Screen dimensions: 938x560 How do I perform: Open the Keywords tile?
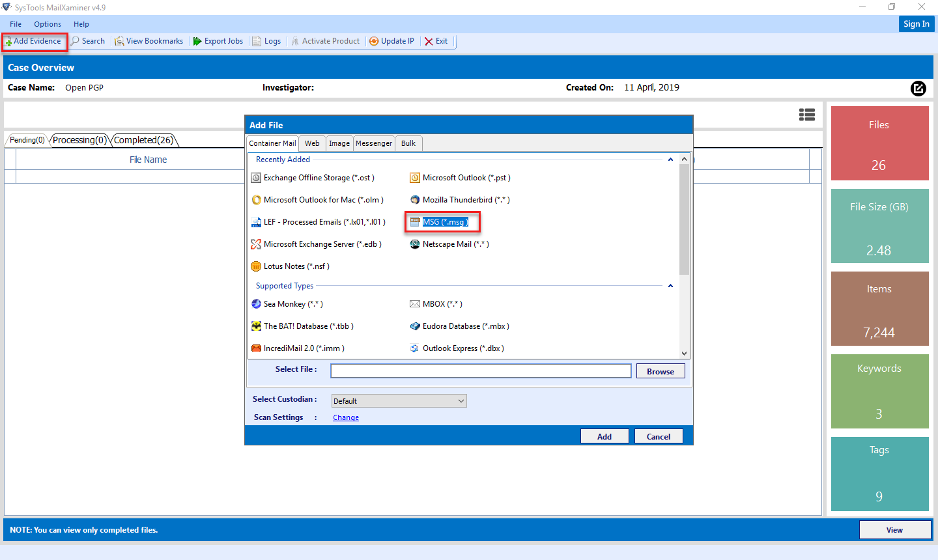(880, 391)
